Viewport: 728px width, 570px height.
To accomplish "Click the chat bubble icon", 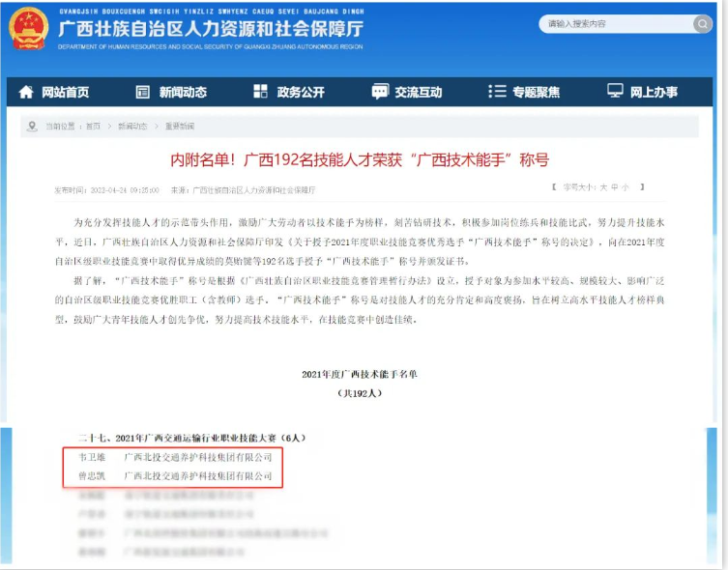I will coord(380,92).
